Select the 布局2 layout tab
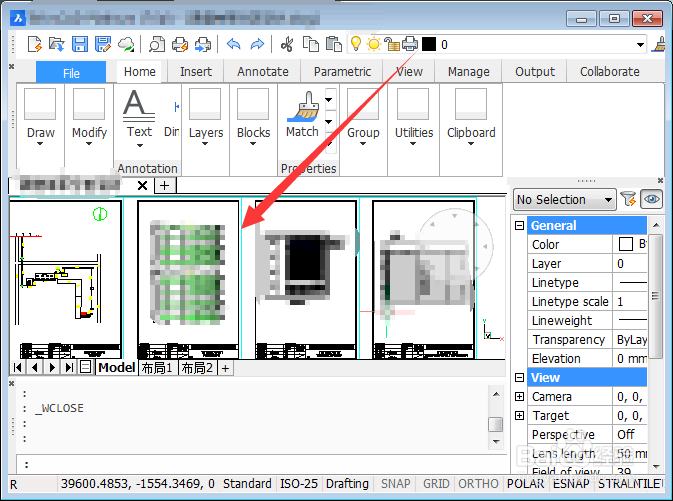673x501 pixels. pyautogui.click(x=197, y=368)
